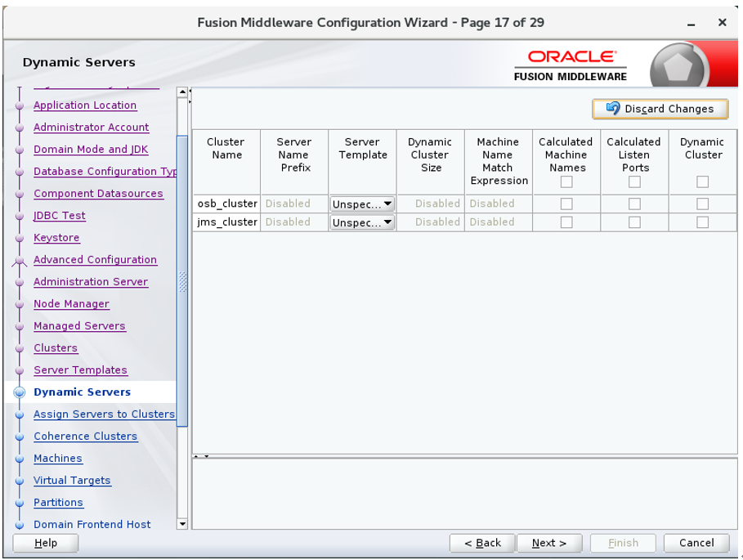Cancel the configuration wizard
Screen dimensions: 743x560
click(696, 543)
